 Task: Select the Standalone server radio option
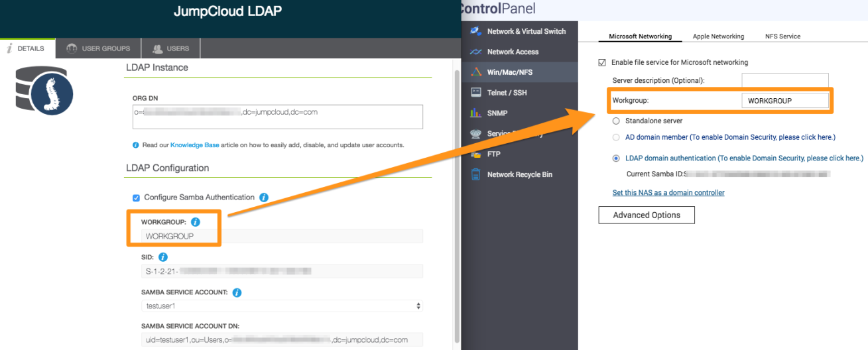[616, 121]
